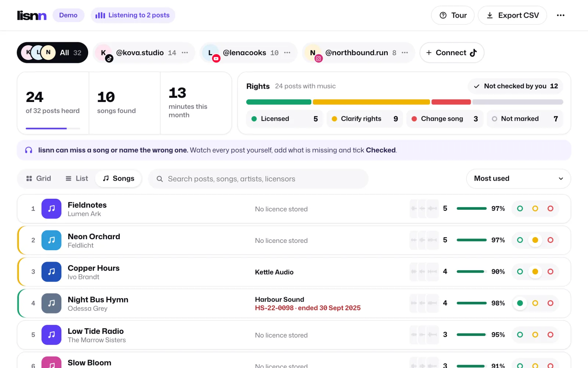Click the Listening to 2 posts status pill

click(133, 15)
